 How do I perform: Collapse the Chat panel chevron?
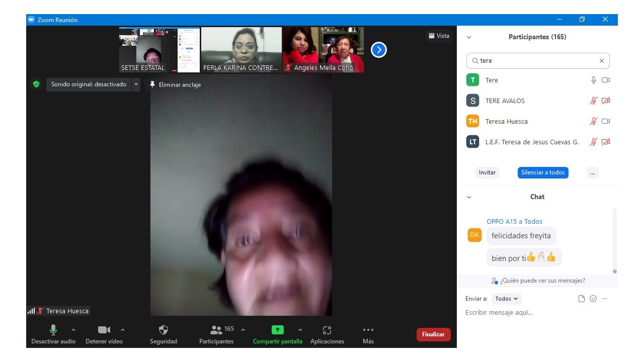[x=469, y=197]
